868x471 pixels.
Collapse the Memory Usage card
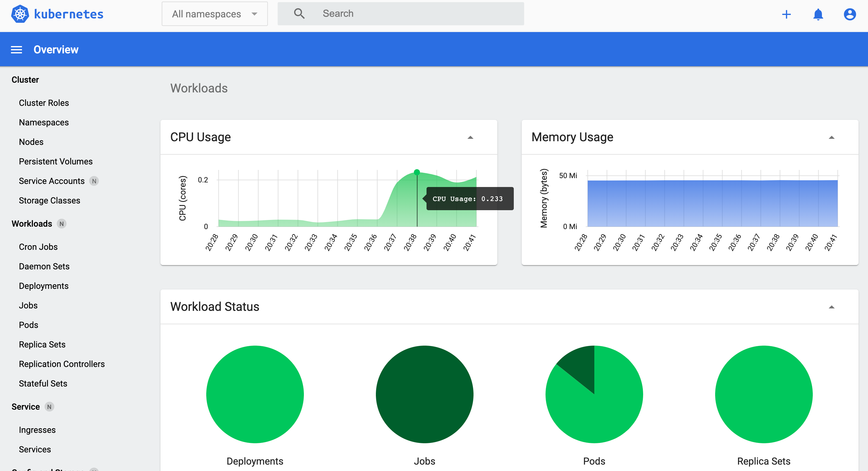[831, 138]
